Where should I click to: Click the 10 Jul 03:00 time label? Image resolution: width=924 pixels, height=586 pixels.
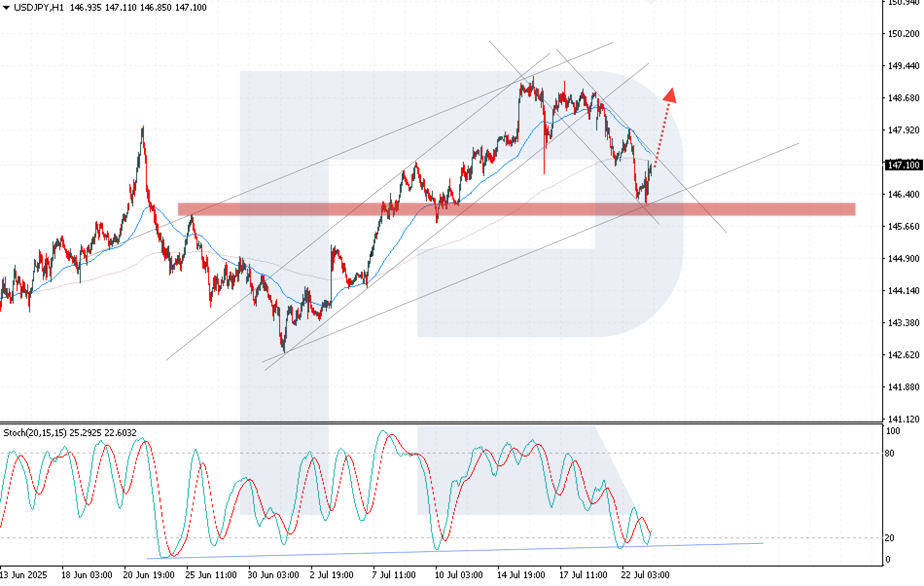click(459, 575)
